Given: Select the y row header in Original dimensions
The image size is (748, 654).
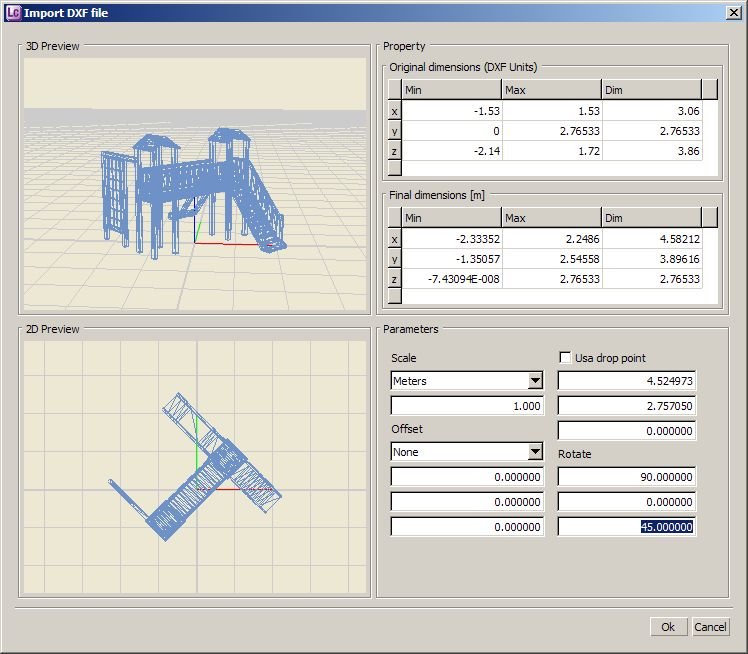Looking at the screenshot, I should tap(395, 131).
